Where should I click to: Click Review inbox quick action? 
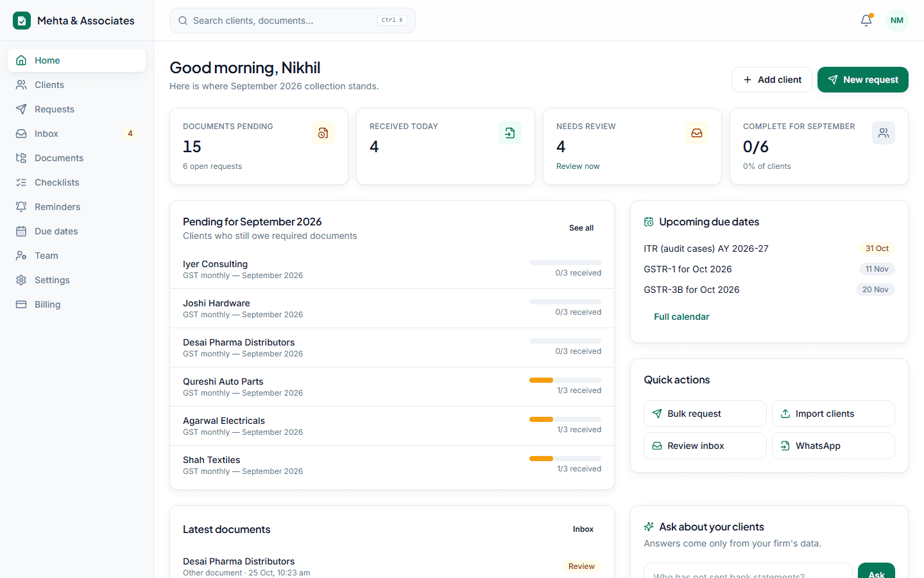click(705, 446)
